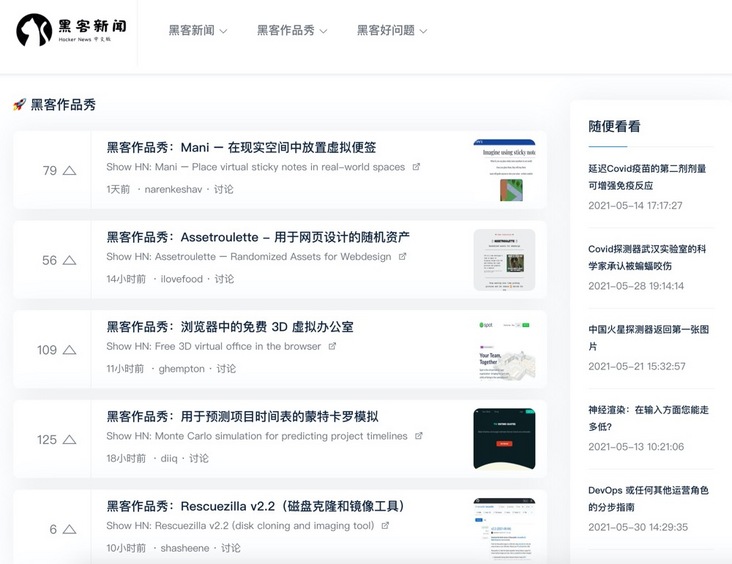
Task: Upvote the Free 3D virtual office post
Action: tap(69, 350)
